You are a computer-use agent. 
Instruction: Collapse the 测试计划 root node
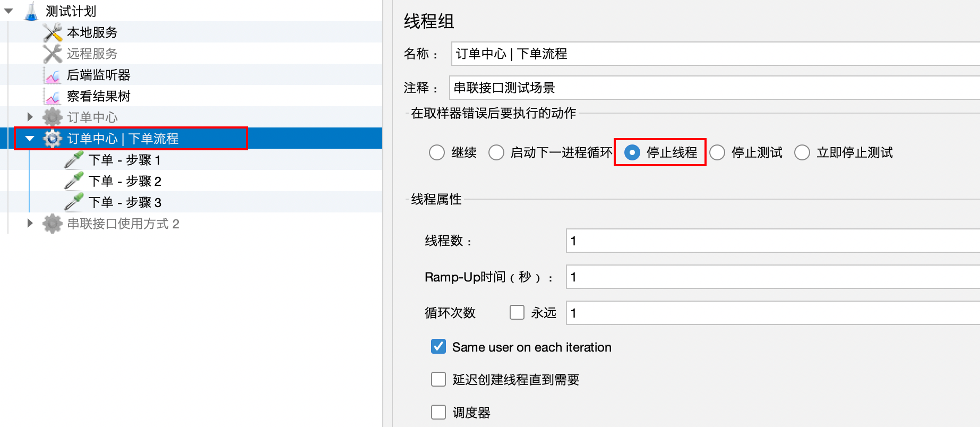tap(8, 11)
